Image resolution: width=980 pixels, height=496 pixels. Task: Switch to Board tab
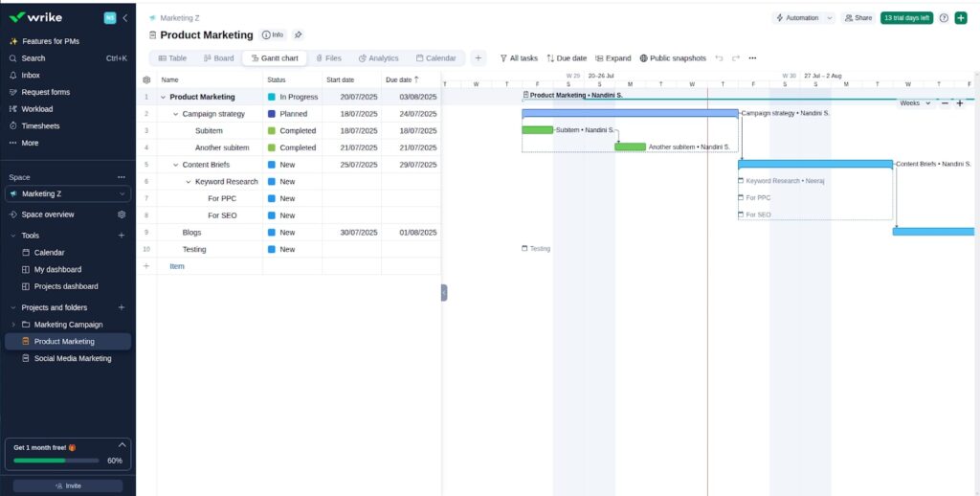click(219, 58)
